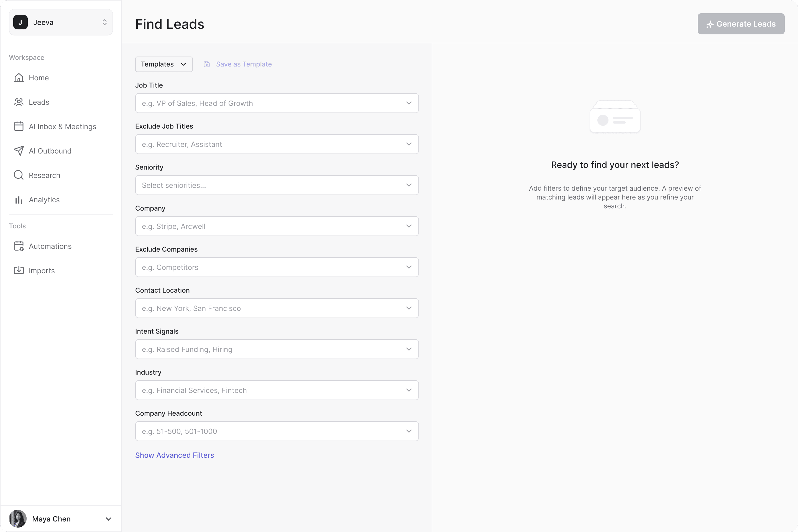Expand the Exclude Job Titles chevron
Image resolution: width=798 pixels, height=532 pixels.
tap(409, 144)
